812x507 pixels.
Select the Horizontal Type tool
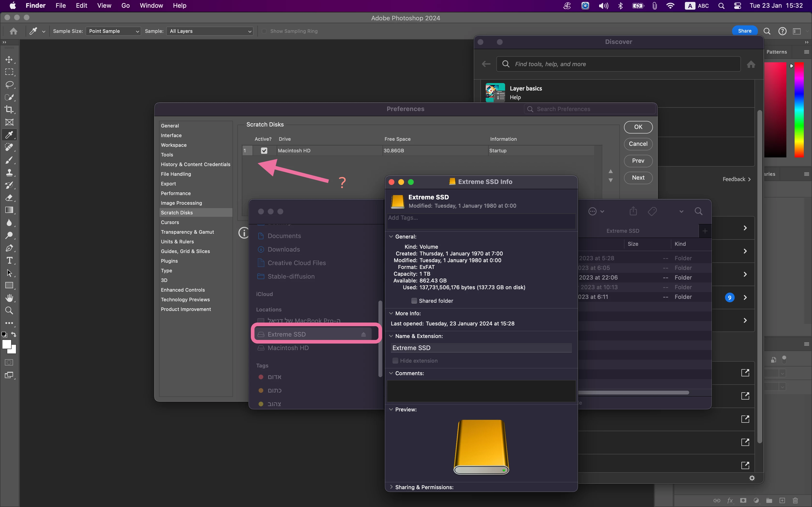point(9,261)
